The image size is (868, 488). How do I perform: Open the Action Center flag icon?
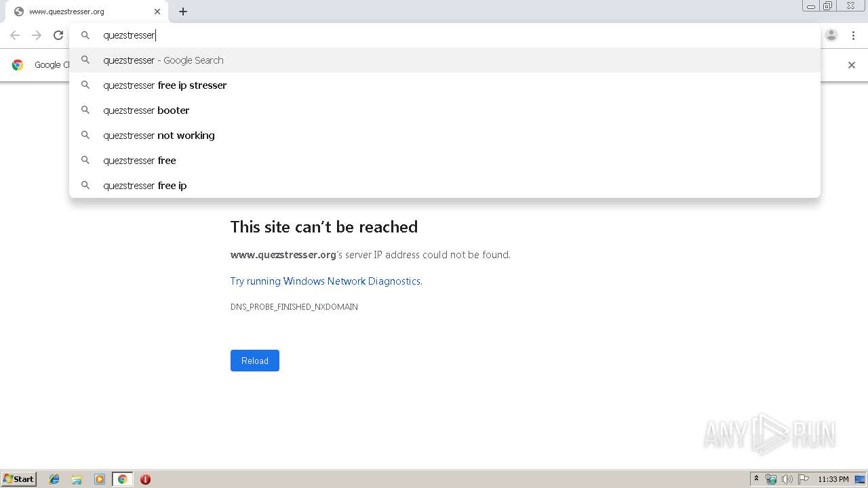point(804,479)
